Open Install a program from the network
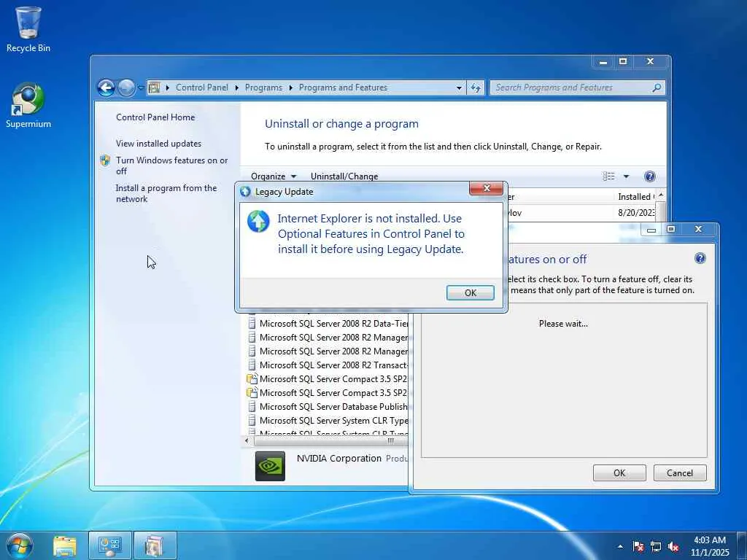 166,193
